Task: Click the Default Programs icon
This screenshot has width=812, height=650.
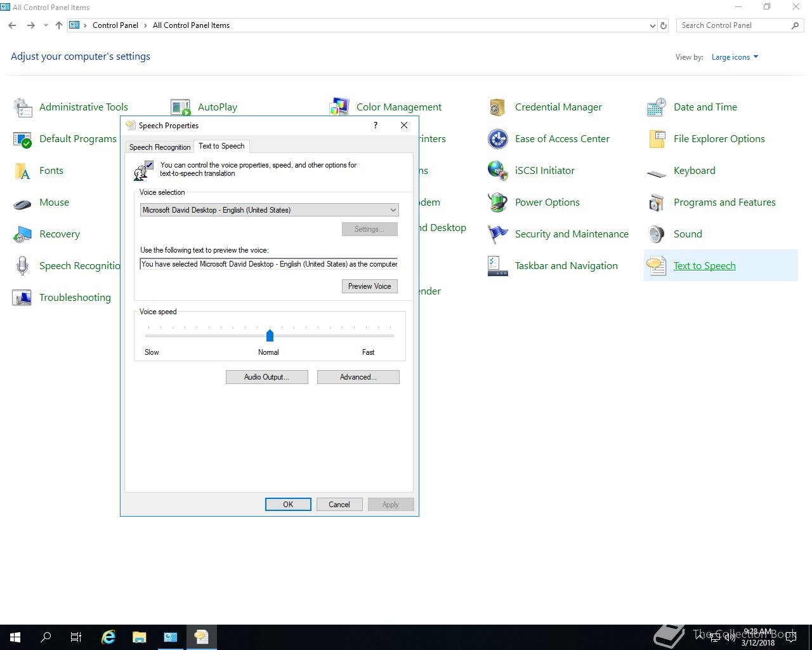Action: tap(22, 139)
